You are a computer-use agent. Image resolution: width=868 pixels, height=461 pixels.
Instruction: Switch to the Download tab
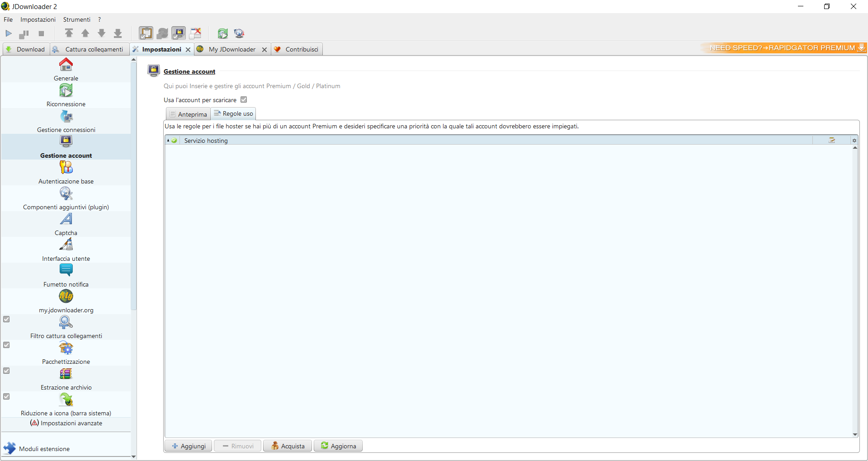(26, 49)
